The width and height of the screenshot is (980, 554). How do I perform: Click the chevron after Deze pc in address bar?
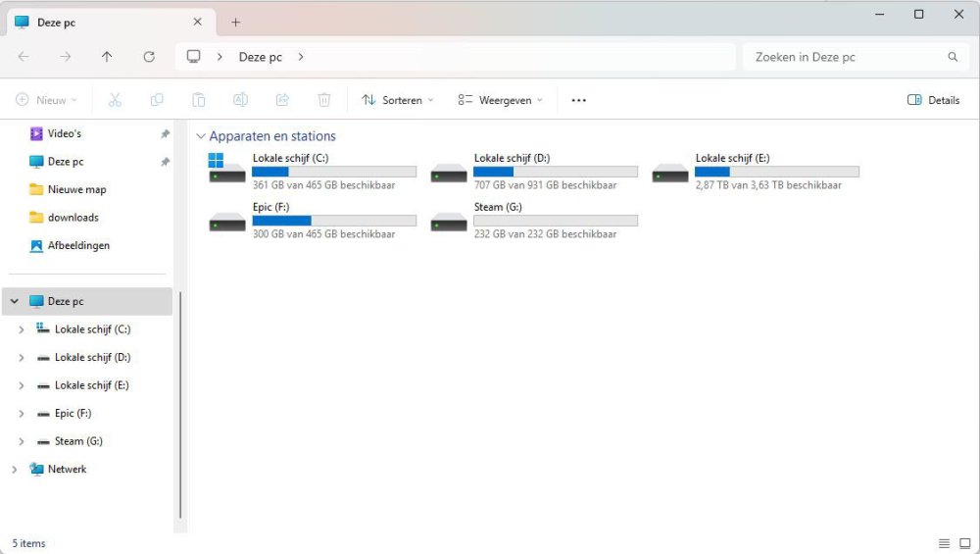(x=301, y=57)
